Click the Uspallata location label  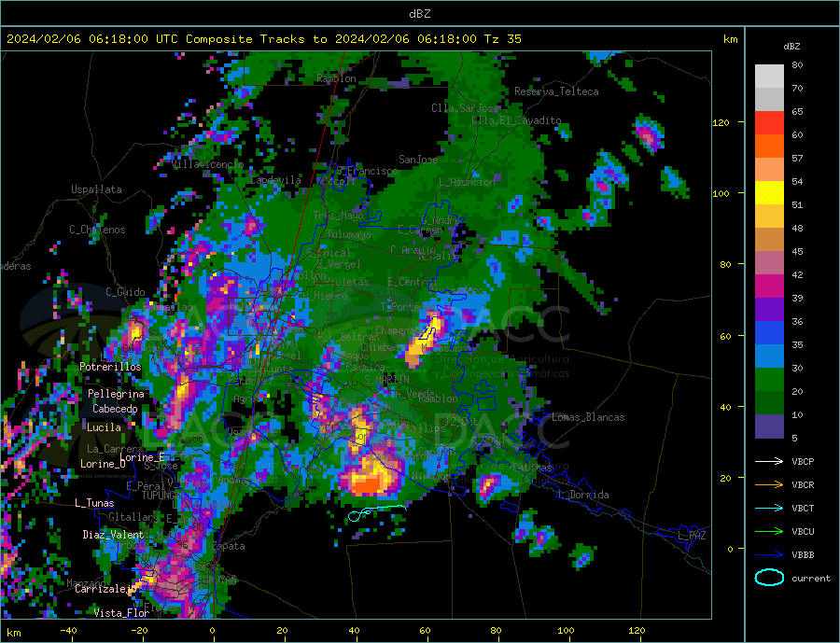point(96,189)
